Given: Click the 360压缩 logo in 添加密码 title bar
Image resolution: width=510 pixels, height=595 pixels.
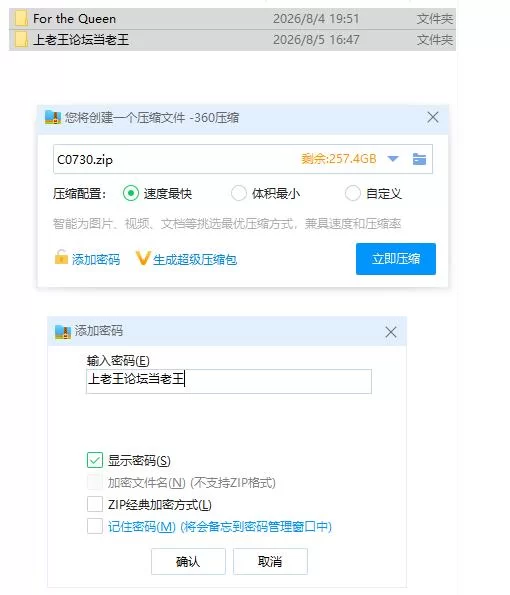Looking at the screenshot, I should (x=63, y=332).
